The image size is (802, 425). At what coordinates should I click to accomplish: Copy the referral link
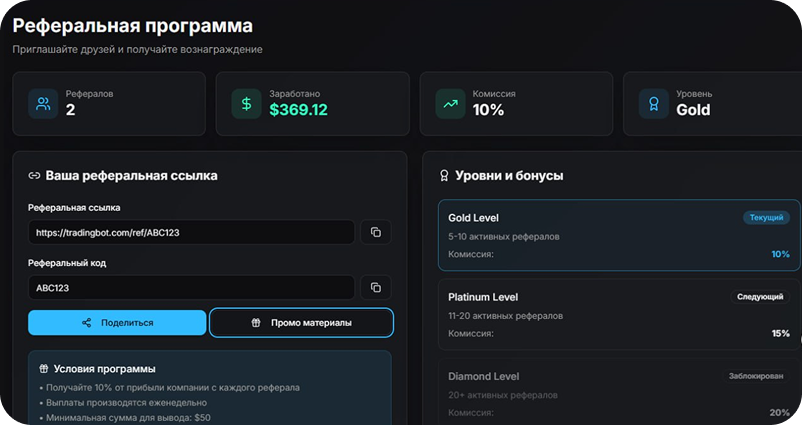click(376, 232)
